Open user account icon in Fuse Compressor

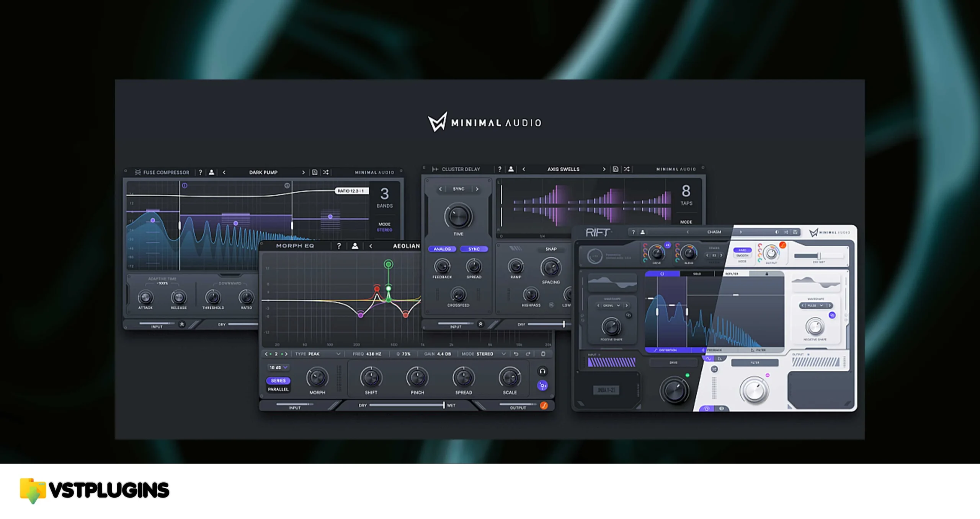coord(211,172)
